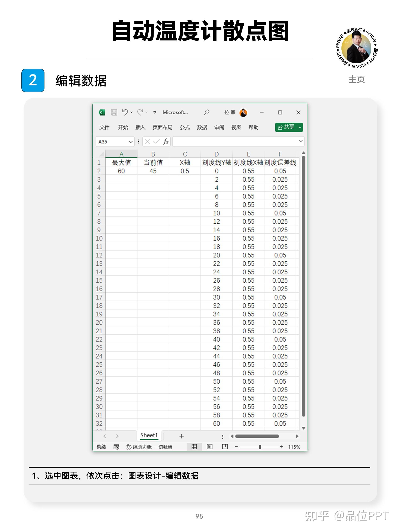Switch to Page Layout view icon
The width and height of the screenshot is (399, 532).
click(209, 447)
